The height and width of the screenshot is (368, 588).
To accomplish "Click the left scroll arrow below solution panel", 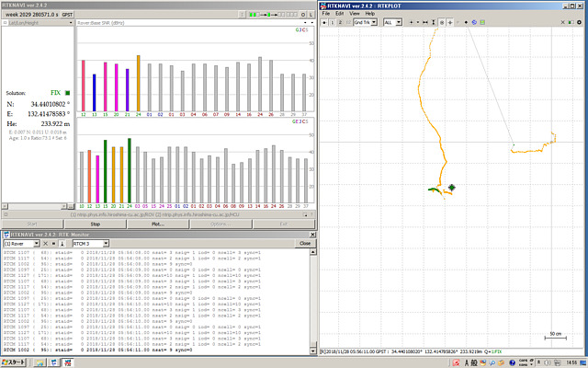I will 5,206.
